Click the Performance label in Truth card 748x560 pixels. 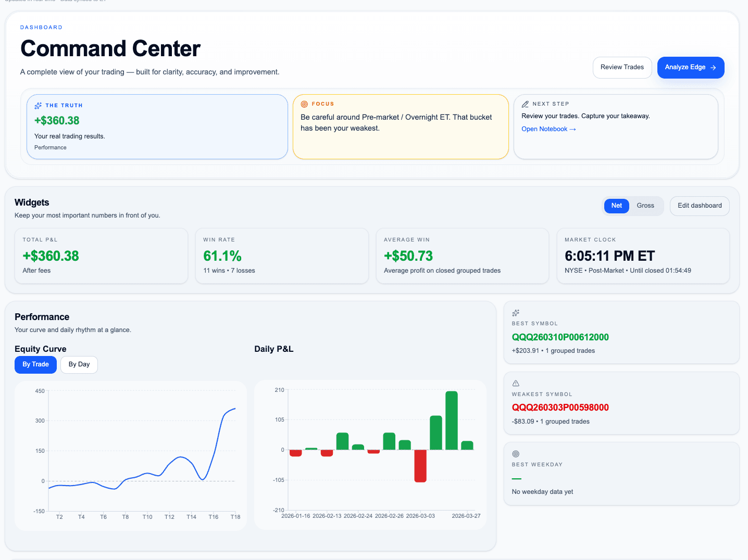(51, 148)
